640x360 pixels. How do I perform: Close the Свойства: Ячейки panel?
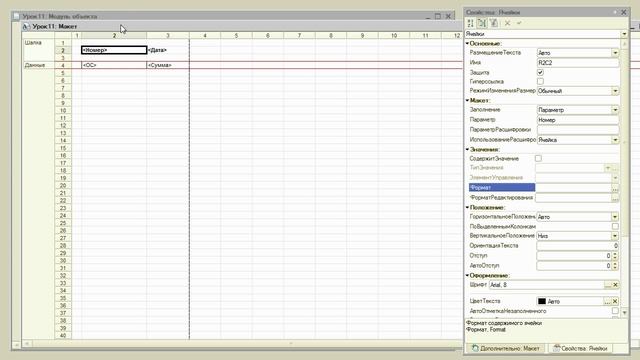click(x=624, y=12)
